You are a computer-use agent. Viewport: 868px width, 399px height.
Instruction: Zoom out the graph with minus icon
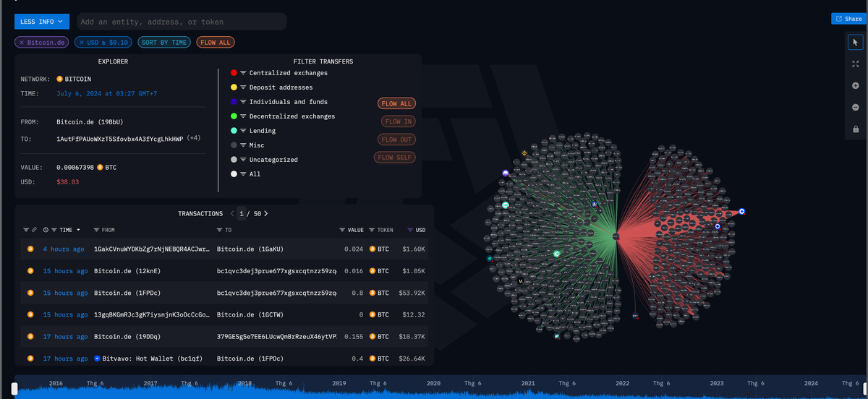(856, 108)
